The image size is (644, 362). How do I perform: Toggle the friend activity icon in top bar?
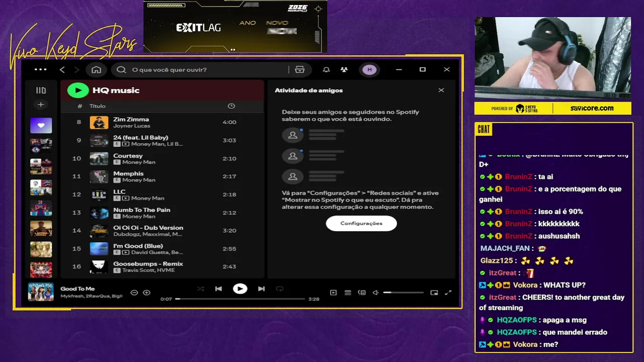344,69
